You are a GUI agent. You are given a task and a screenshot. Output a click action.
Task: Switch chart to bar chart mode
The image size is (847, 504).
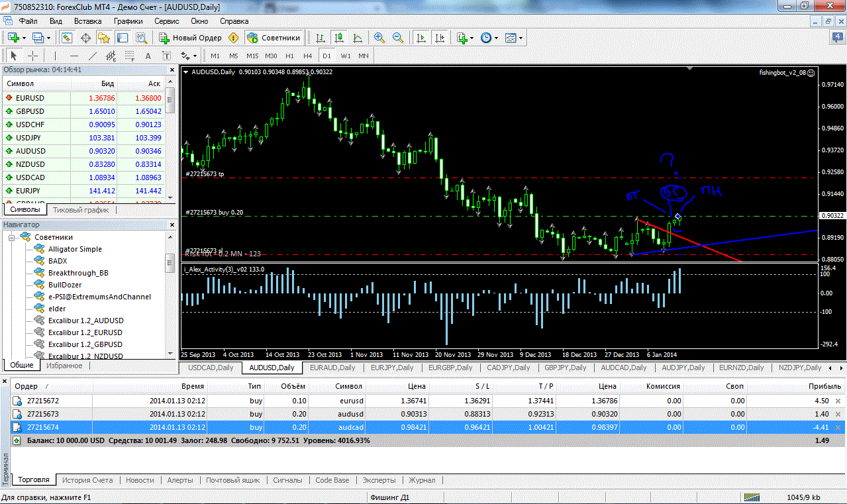(x=320, y=38)
